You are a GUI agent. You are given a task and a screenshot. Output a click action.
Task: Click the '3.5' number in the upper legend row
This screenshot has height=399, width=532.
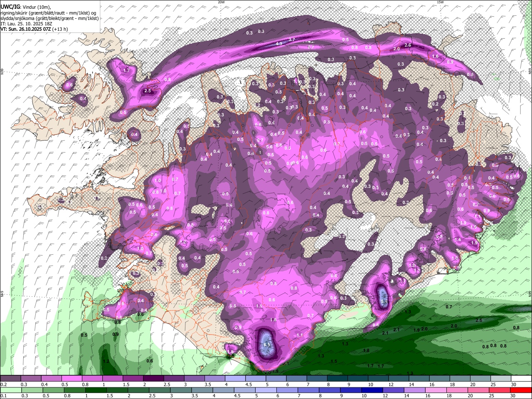(208, 384)
